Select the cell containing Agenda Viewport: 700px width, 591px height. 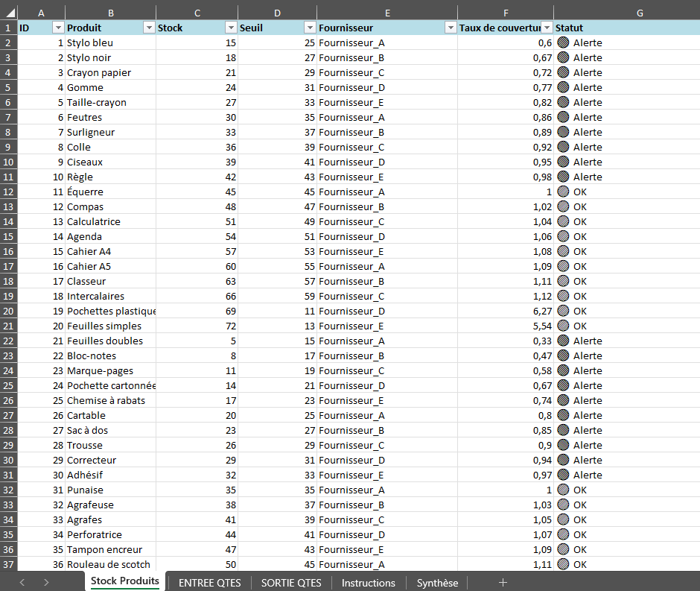(111, 236)
